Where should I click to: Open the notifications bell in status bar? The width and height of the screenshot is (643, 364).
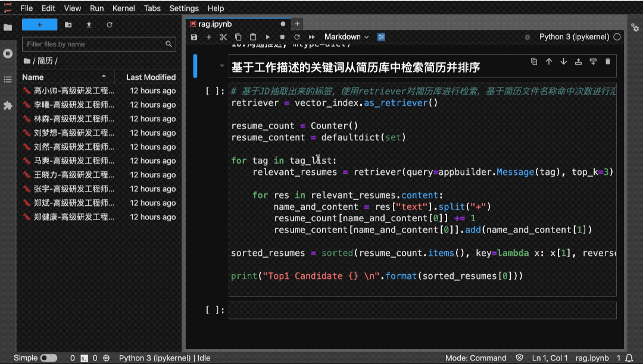click(x=629, y=358)
